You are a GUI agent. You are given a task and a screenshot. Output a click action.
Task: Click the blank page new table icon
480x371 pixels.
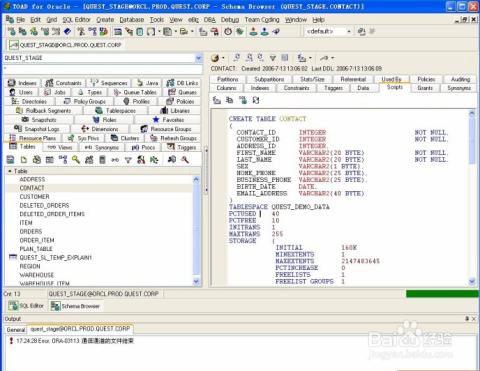pyautogui.click(x=23, y=160)
